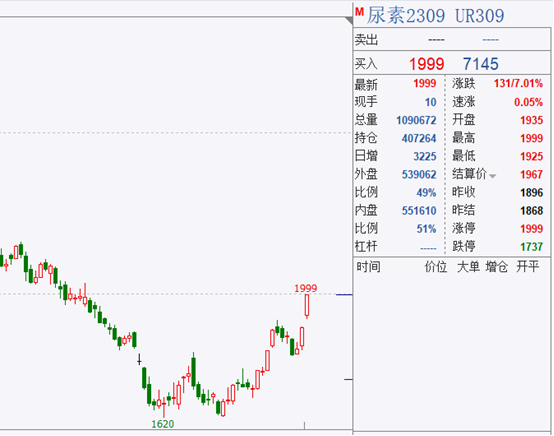Click the latest candlestick labeled 1999
This screenshot has width=554, height=436.
[307, 306]
